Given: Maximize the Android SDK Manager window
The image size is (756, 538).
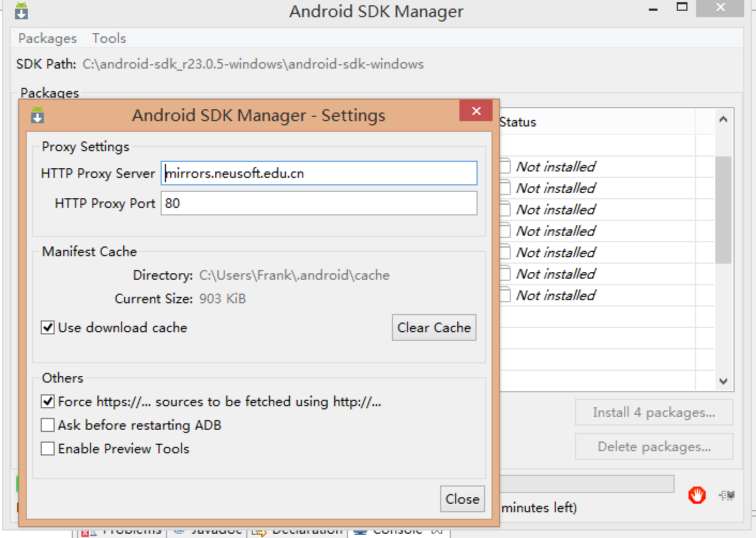Looking at the screenshot, I should click(x=682, y=7).
